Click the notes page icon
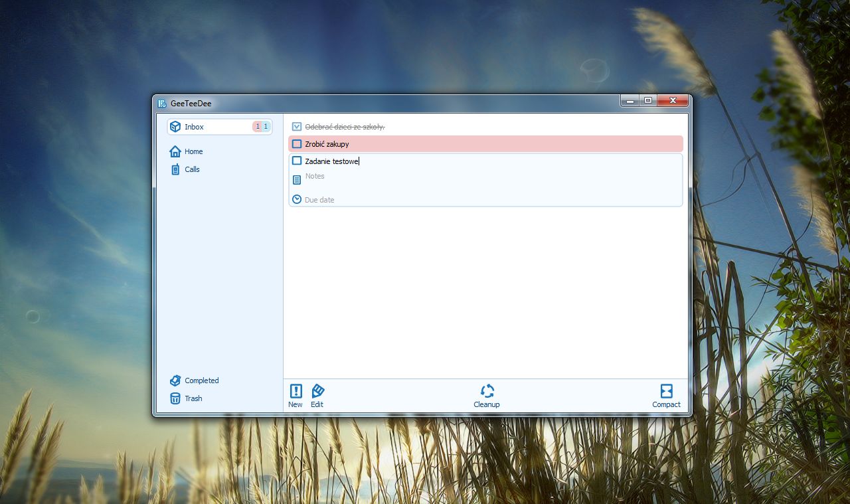Viewport: 850px width, 504px height. point(297,179)
